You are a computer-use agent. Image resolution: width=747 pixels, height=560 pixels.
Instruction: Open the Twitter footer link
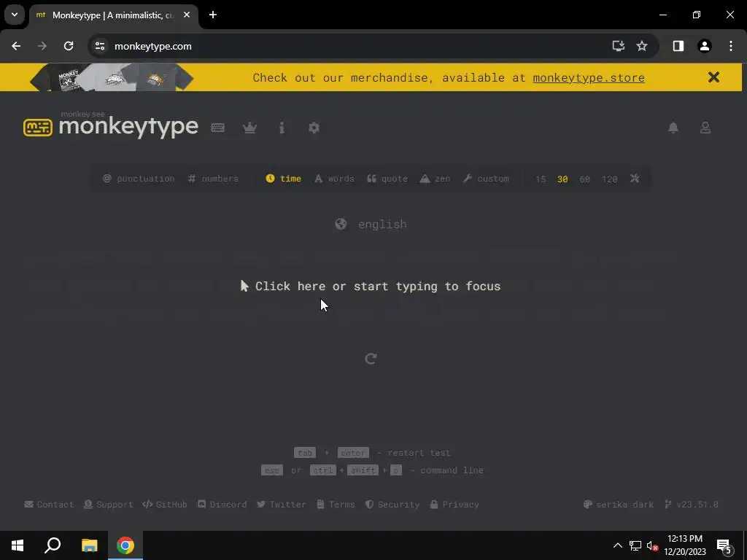[x=282, y=505]
